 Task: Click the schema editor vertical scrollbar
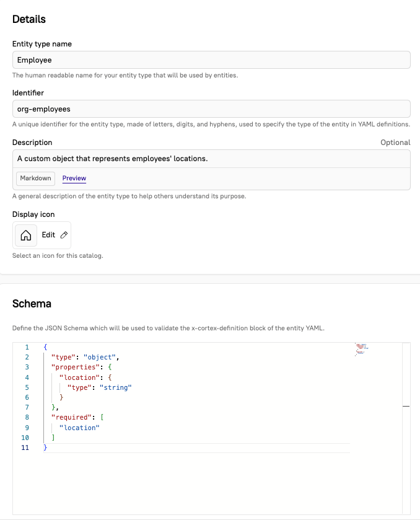406,428
